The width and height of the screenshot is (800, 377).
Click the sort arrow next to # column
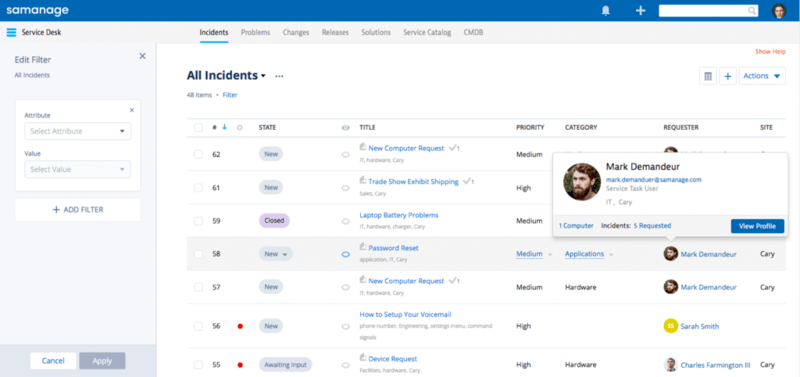point(224,127)
